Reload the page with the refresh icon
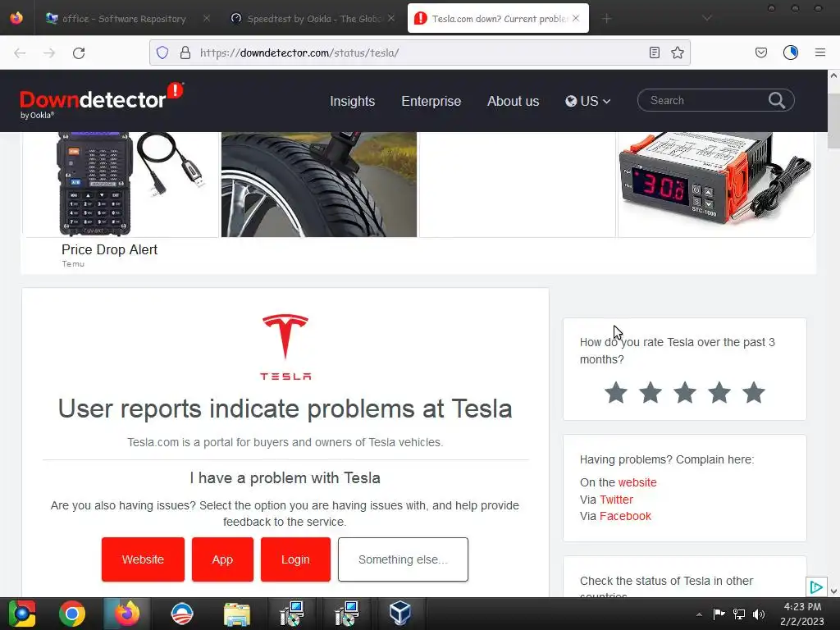This screenshot has width=840, height=630. click(79, 53)
